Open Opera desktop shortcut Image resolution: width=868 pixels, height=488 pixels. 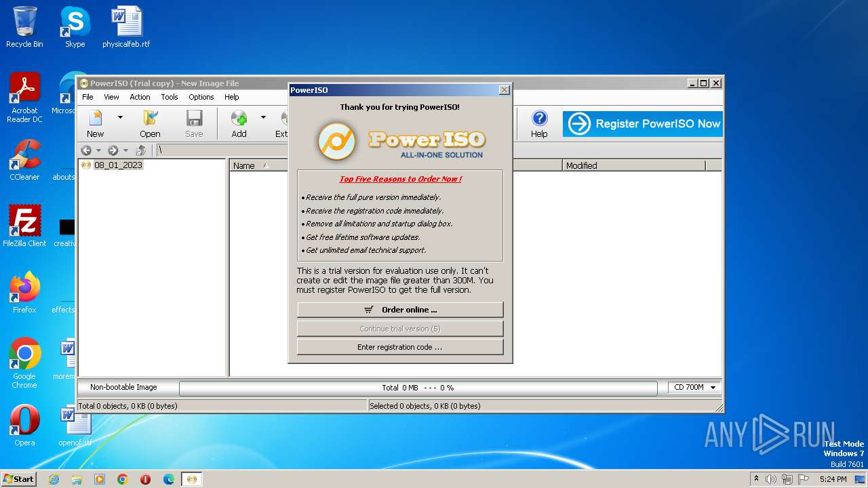click(24, 426)
